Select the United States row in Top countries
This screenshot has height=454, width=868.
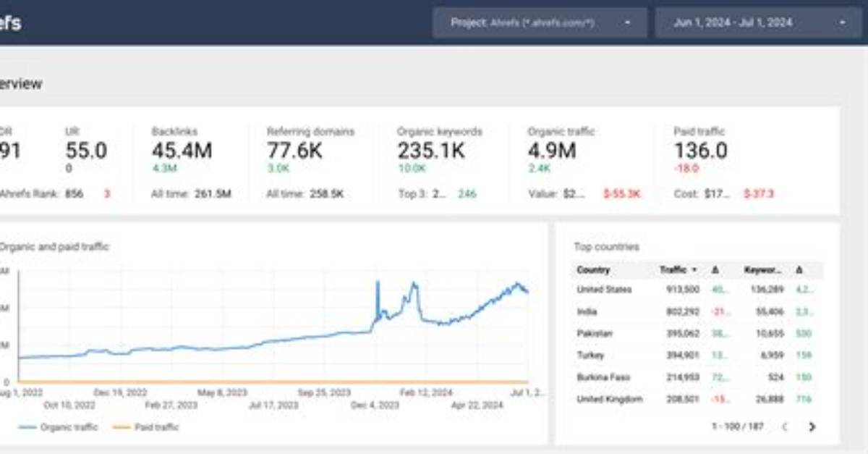click(697, 290)
